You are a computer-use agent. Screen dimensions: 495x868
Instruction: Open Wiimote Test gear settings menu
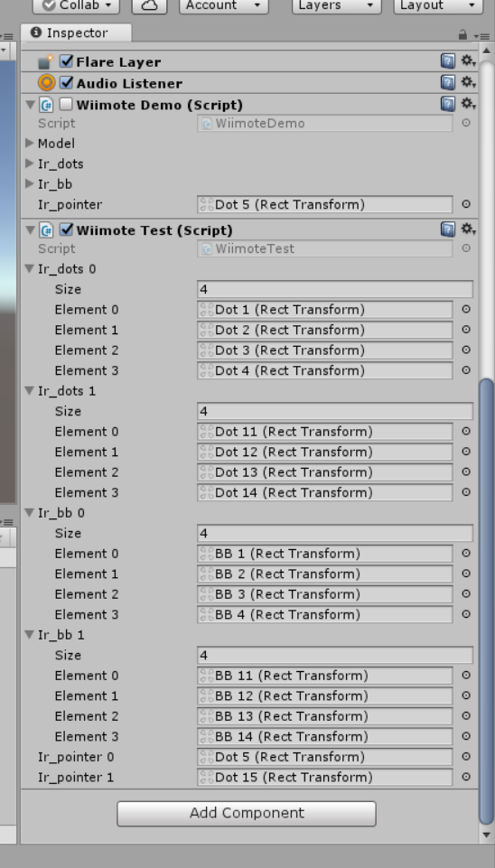469,229
